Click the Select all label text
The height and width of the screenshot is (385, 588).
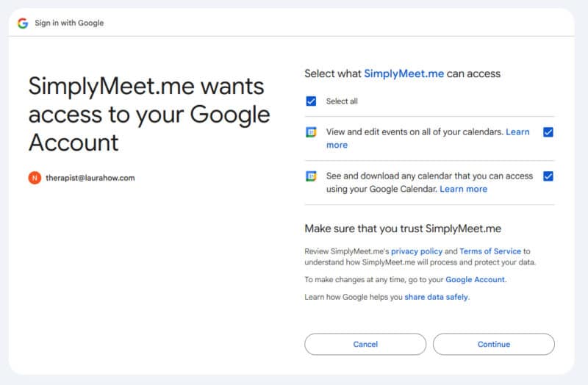pyautogui.click(x=342, y=101)
